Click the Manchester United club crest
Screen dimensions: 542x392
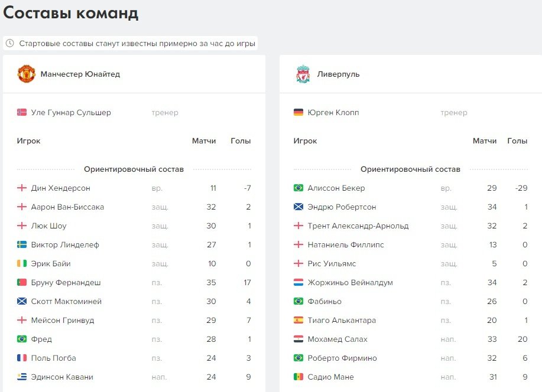pyautogui.click(x=27, y=74)
